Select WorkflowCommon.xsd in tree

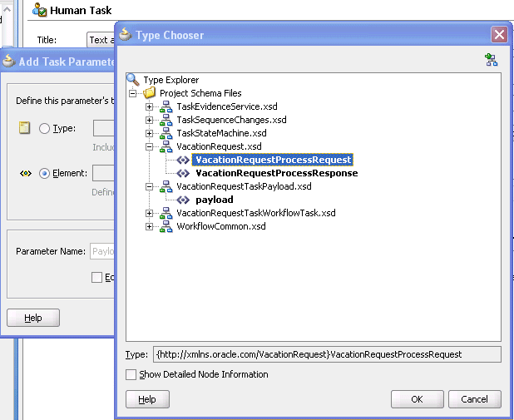coord(221,226)
